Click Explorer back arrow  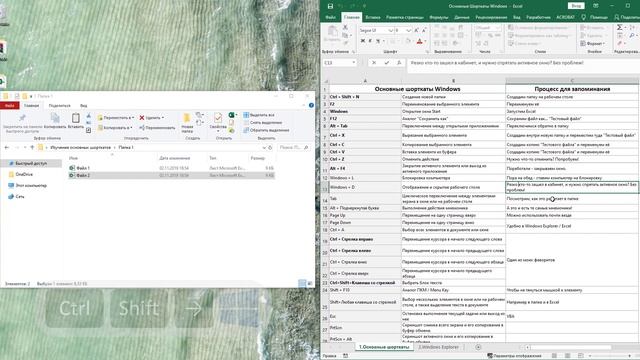[x=7, y=147]
